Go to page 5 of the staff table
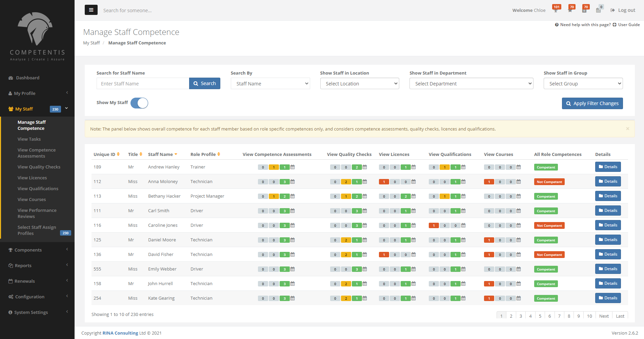The image size is (644, 339). [540, 316]
